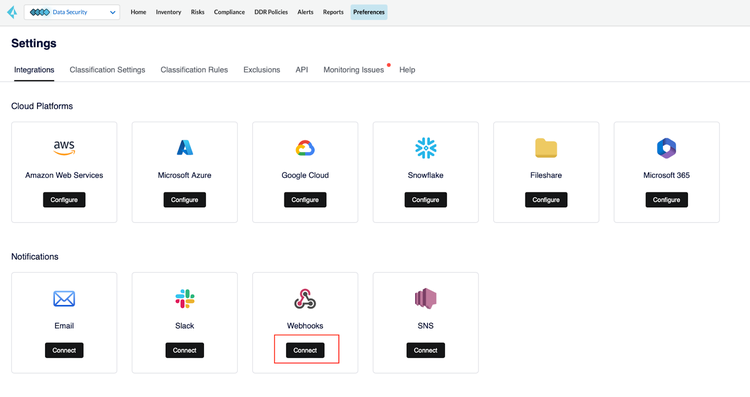This screenshot has width=750, height=397.
Task: Open Reports in top navigation
Action: pos(333,12)
